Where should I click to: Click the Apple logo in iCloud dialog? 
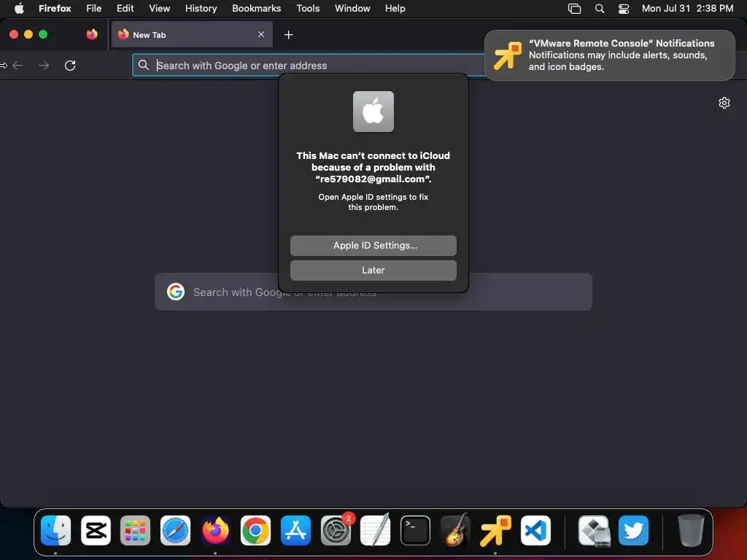pyautogui.click(x=373, y=112)
